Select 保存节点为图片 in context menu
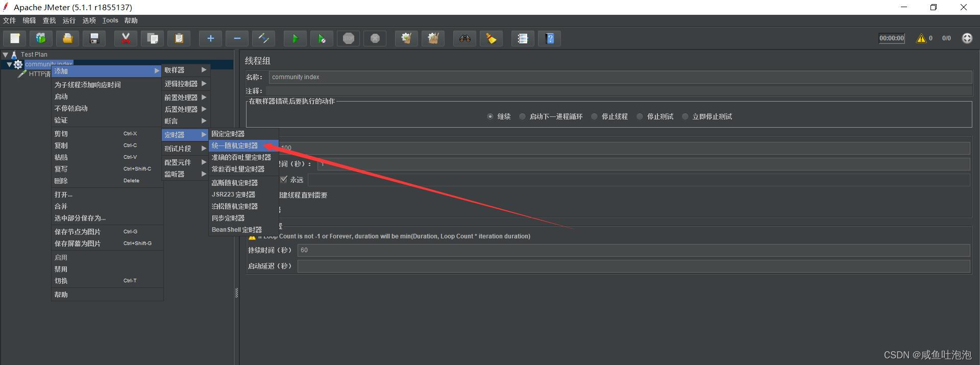The height and width of the screenshot is (365, 980). 107,232
